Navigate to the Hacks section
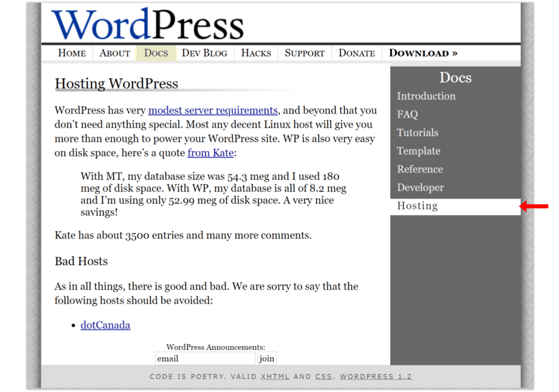 [256, 53]
